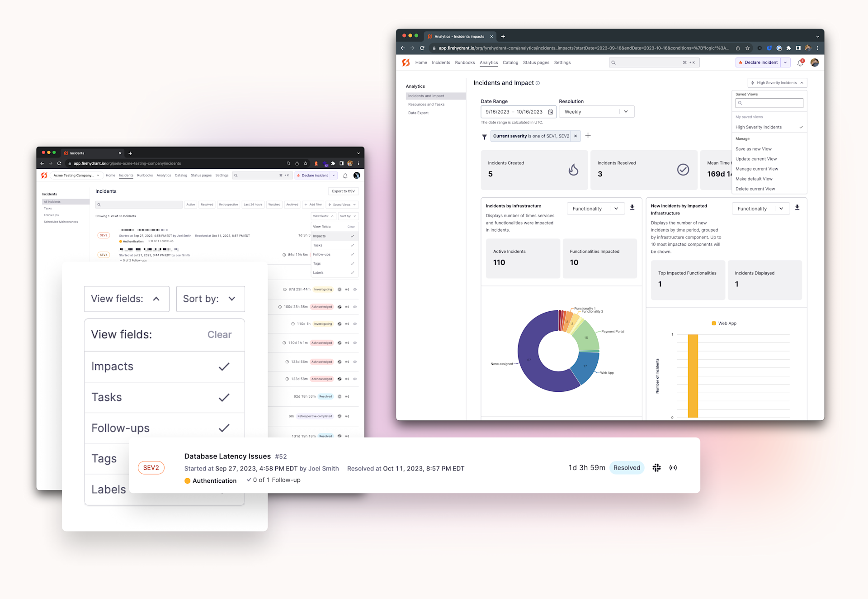Remove the Current severity filter chip

coord(575,136)
